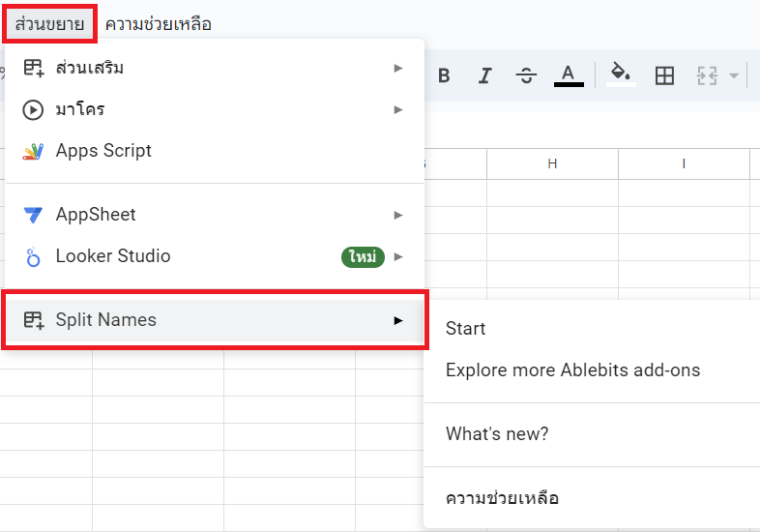The width and height of the screenshot is (760, 532).
Task: Open the ความช่วยเหลือ menu in menu bar
Action: click(158, 23)
